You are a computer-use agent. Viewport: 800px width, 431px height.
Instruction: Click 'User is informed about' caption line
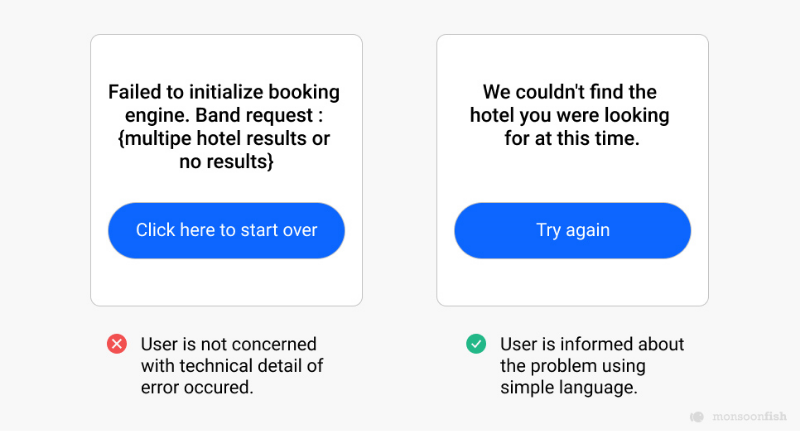(x=592, y=344)
